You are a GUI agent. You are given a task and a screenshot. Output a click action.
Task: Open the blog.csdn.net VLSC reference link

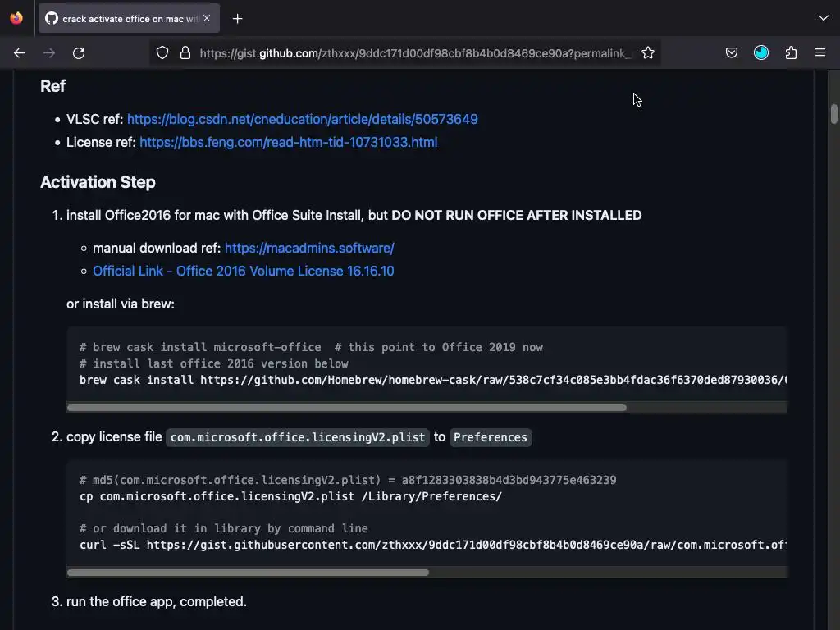tap(302, 119)
